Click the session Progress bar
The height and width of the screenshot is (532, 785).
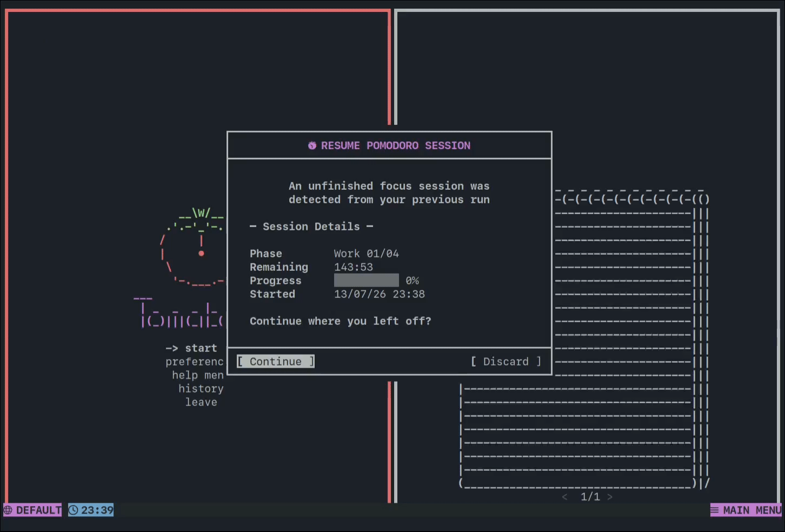[x=367, y=280]
